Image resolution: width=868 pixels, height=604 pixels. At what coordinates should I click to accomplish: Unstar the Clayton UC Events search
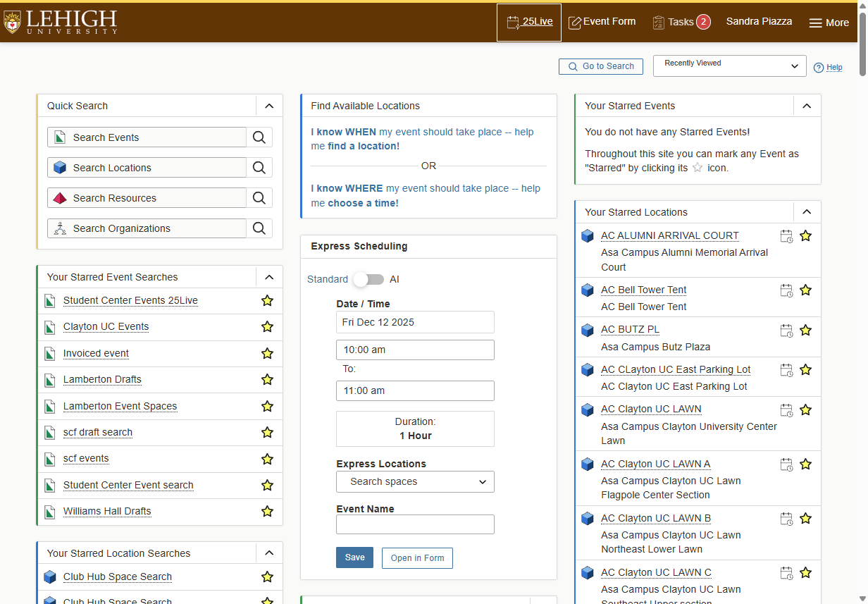[x=267, y=326]
